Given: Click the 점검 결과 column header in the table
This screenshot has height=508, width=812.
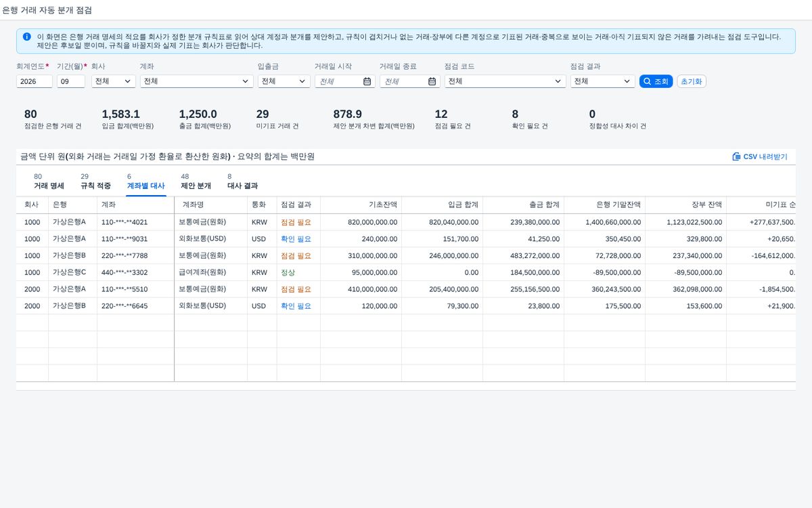Looking at the screenshot, I should (298, 205).
